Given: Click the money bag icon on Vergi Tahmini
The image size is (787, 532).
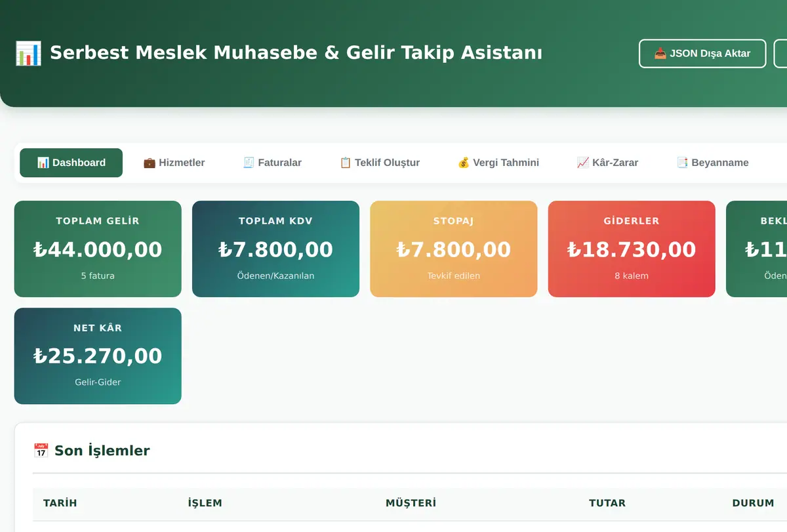Looking at the screenshot, I should (464, 163).
